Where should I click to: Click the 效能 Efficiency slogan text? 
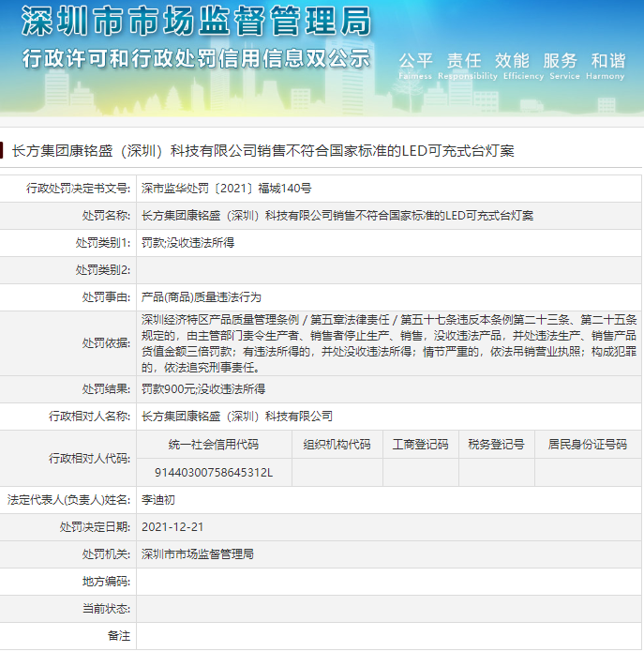click(x=523, y=66)
